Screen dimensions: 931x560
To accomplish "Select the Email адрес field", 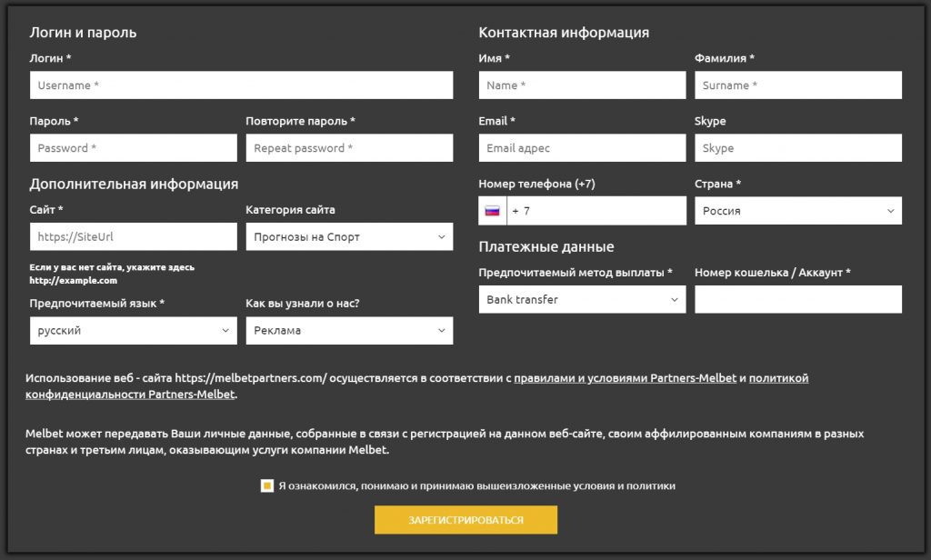I will pyautogui.click(x=582, y=147).
